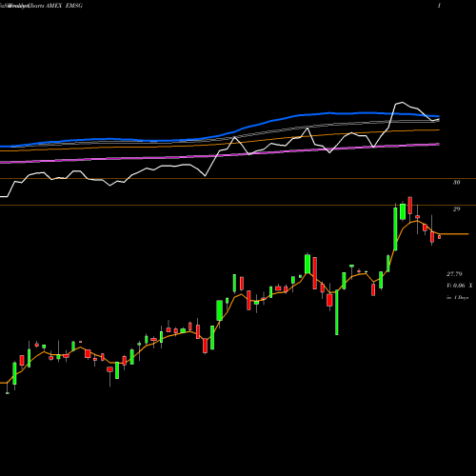Screen dimensions: 476x476
Task: Click the EMSG ticker symbol in header
Action: coord(73,6)
